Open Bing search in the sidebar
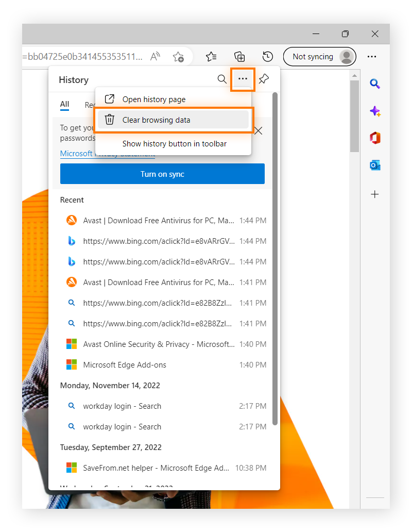The height and width of the screenshot is (532, 412). click(x=375, y=84)
